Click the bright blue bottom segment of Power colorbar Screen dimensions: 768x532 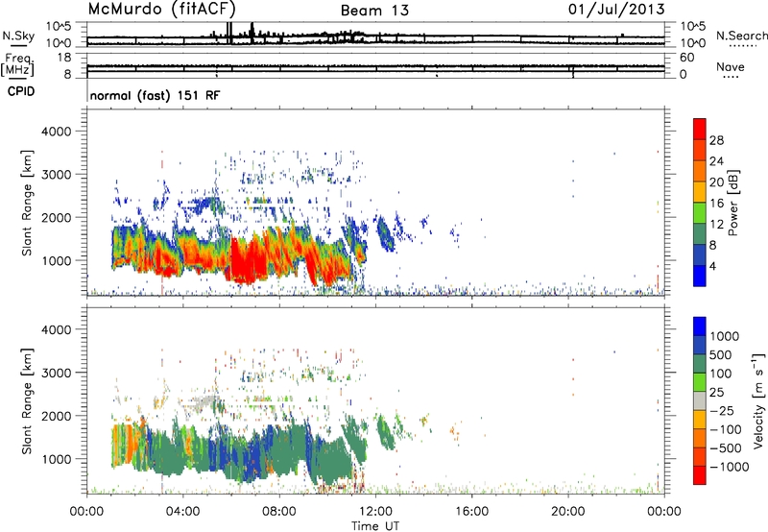click(700, 276)
